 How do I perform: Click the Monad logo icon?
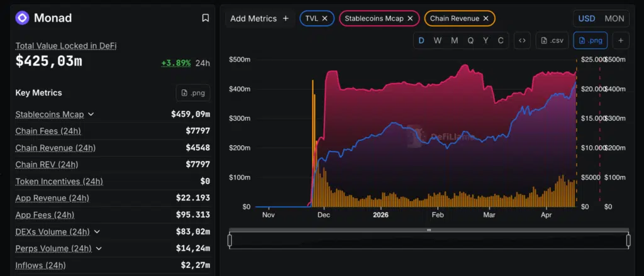click(23, 18)
